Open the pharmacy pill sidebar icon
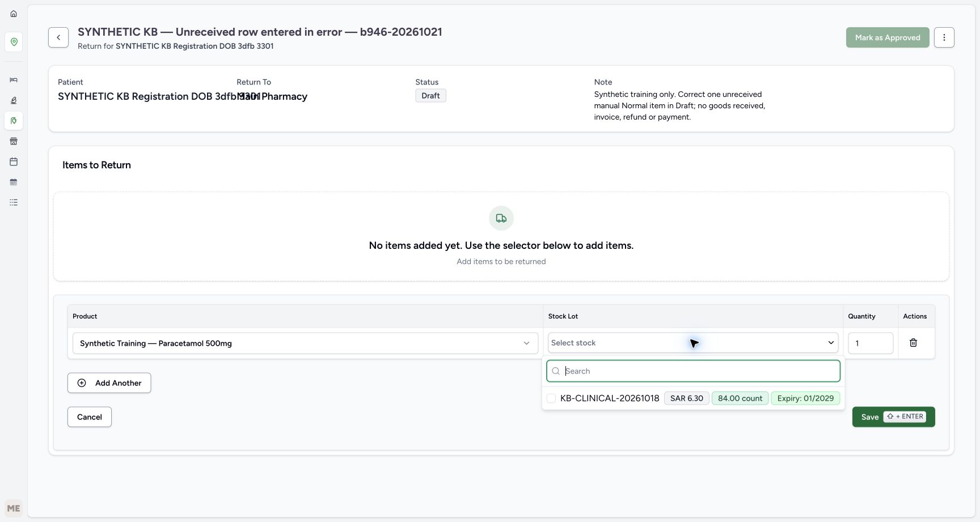Viewport: 980px width, 522px height. pos(14,121)
